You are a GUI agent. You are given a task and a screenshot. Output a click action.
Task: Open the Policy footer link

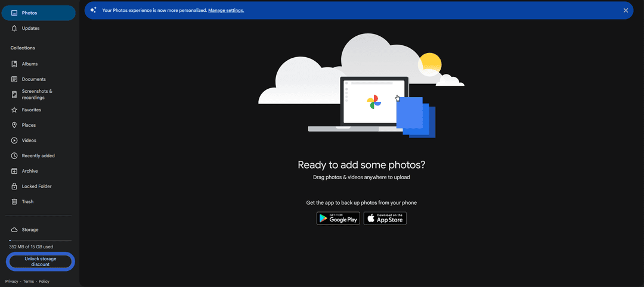pyautogui.click(x=44, y=281)
